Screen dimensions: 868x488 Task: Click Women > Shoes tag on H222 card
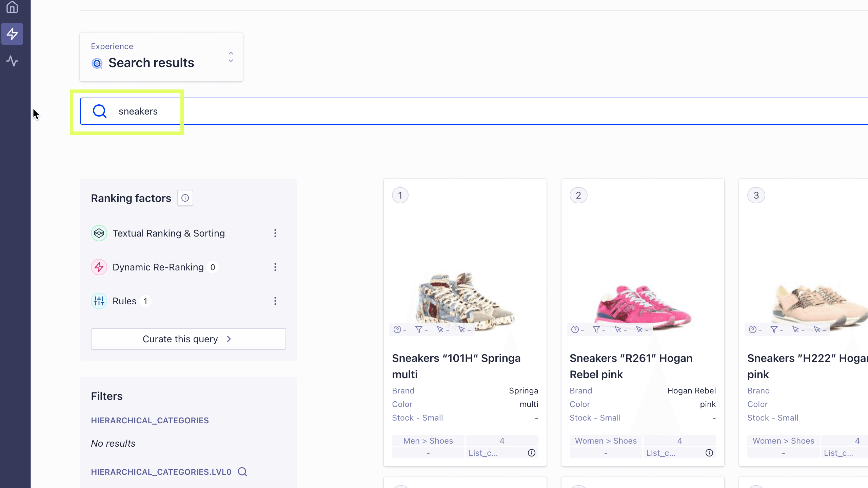[x=784, y=441]
